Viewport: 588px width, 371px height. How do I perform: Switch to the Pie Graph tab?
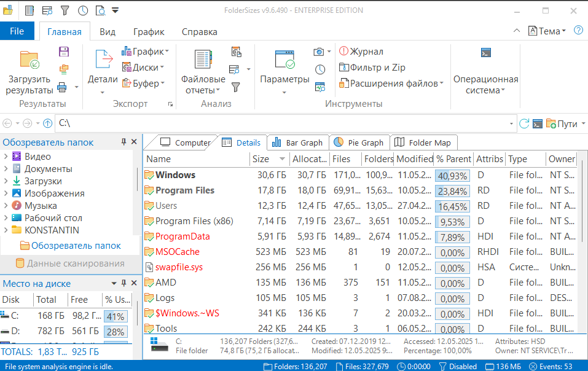pyautogui.click(x=358, y=143)
